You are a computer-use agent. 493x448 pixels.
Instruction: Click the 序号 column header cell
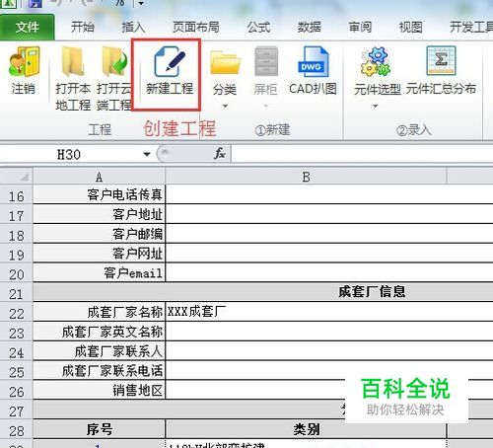coord(99,429)
